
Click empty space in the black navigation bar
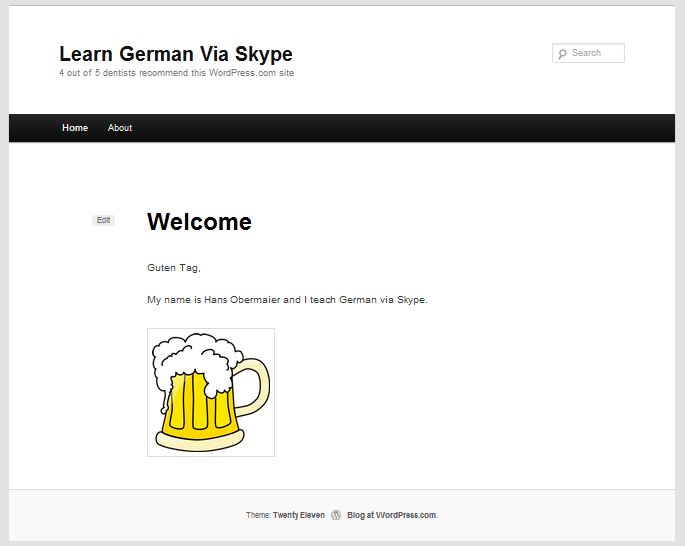point(393,128)
